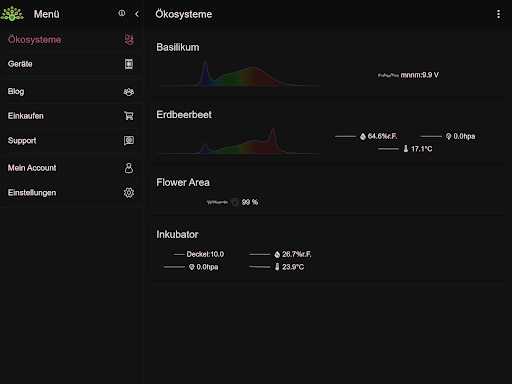Click the Mein Account person icon
Viewport: 512px width, 384px height.
[x=129, y=168]
